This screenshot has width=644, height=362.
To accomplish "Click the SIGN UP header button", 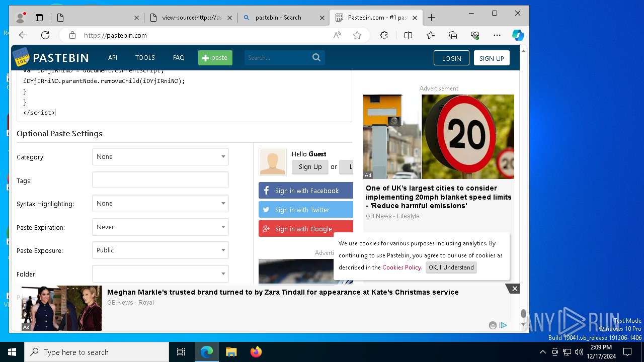I will coord(492,58).
